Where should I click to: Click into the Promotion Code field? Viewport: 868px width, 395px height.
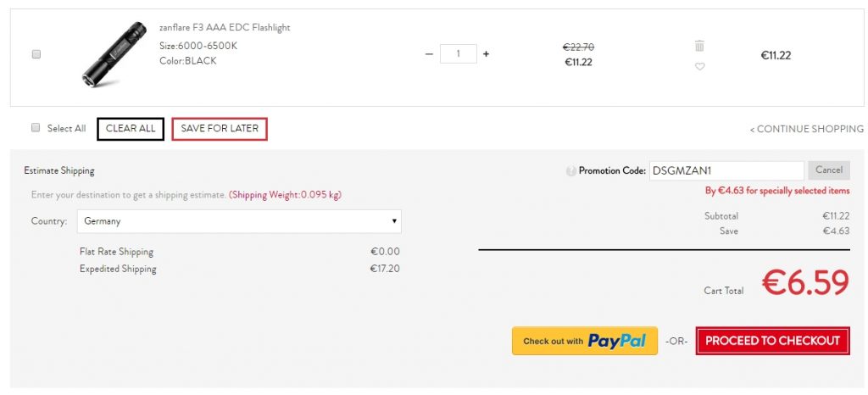click(726, 170)
